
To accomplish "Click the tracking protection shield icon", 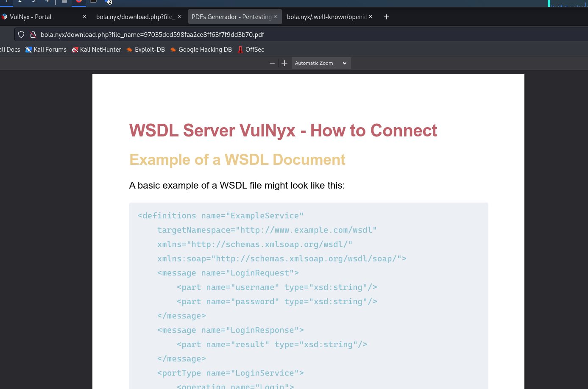I will click(x=21, y=34).
